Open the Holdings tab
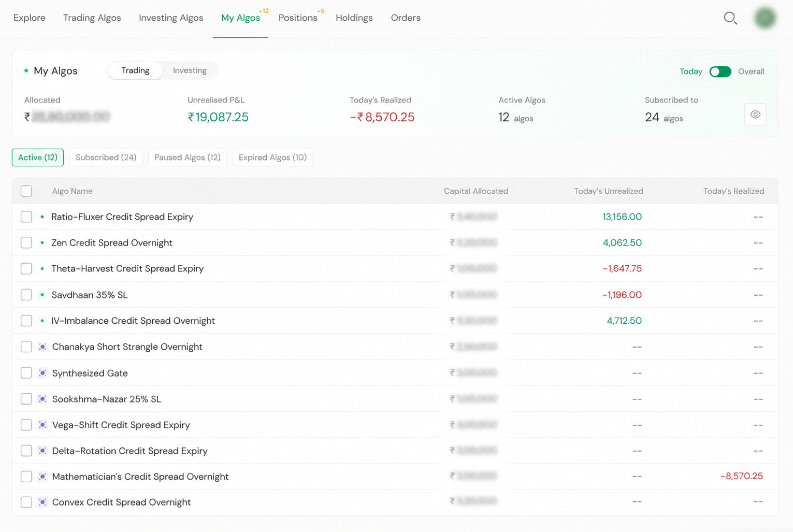 [x=354, y=18]
